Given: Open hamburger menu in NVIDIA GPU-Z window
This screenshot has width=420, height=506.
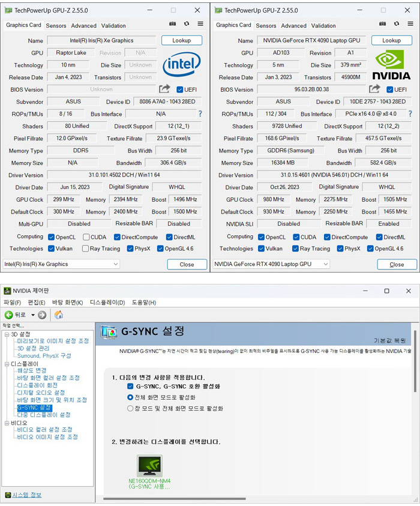Looking at the screenshot, I should pos(410,24).
